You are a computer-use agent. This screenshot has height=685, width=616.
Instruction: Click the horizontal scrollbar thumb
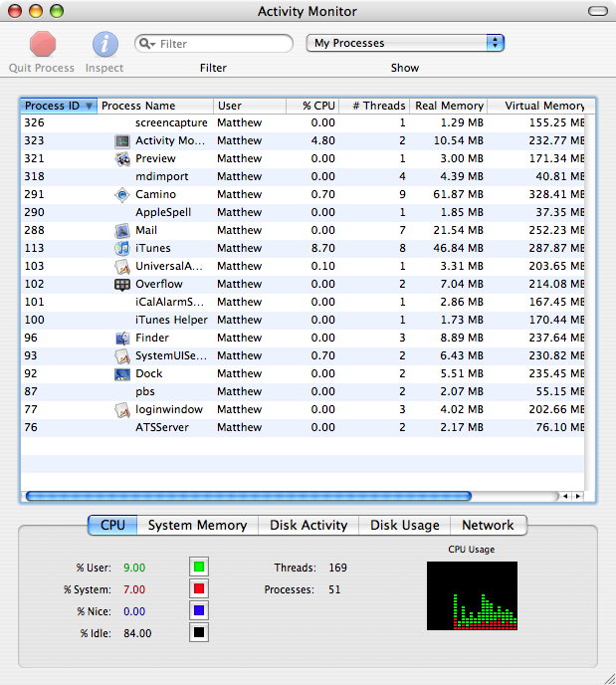point(249,496)
